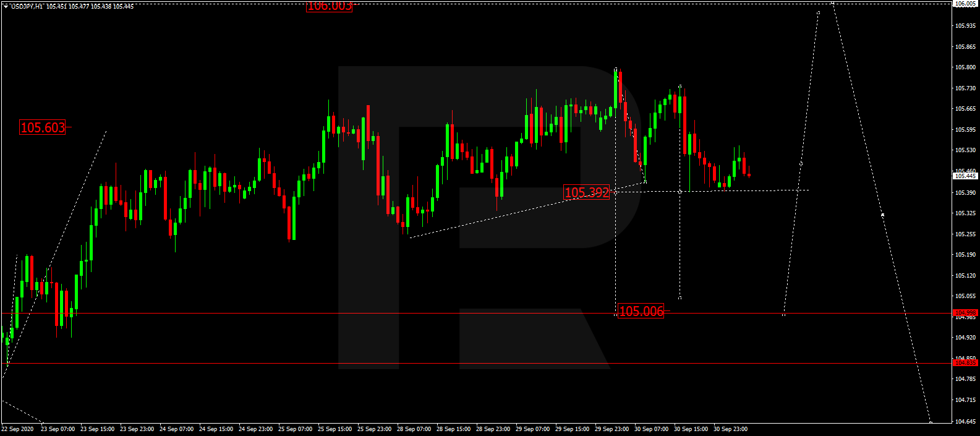This screenshot has width=980, height=436.
Task: Open the chart menu triangle beside USDJPY,H1
Action: pos(6,7)
